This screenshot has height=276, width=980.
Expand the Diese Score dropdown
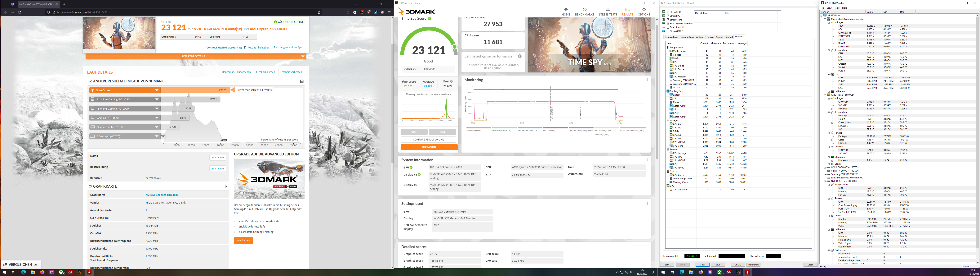pyautogui.click(x=156, y=90)
